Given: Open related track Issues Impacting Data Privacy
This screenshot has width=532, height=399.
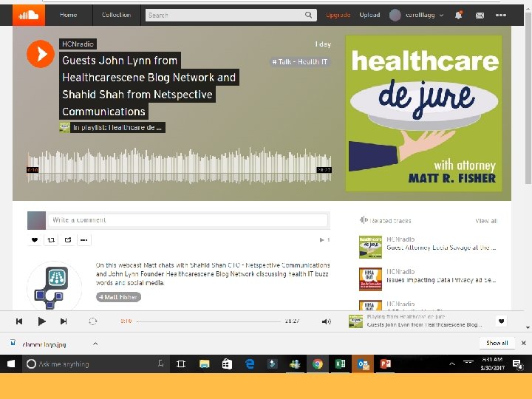Looking at the screenshot, I should pyautogui.click(x=441, y=280).
